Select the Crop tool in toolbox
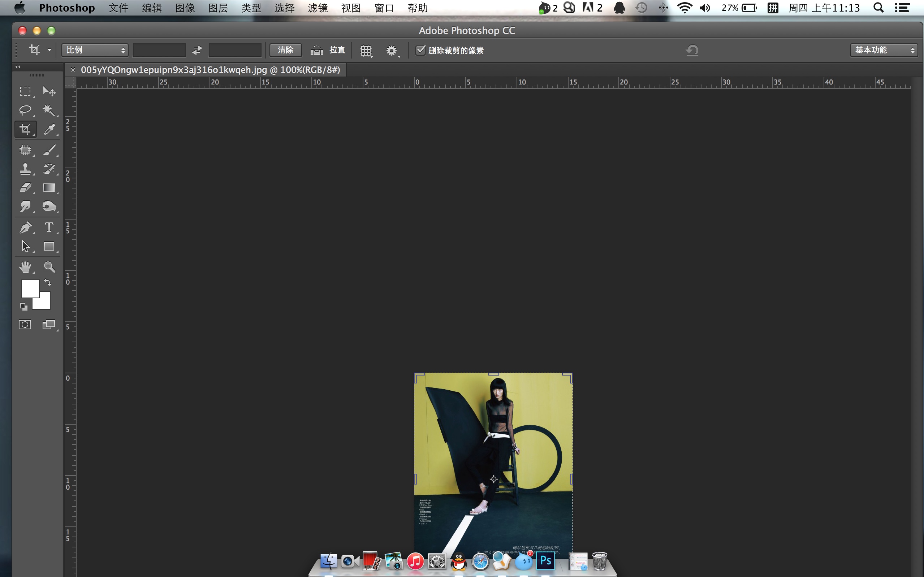This screenshot has height=577, width=924. tap(25, 129)
